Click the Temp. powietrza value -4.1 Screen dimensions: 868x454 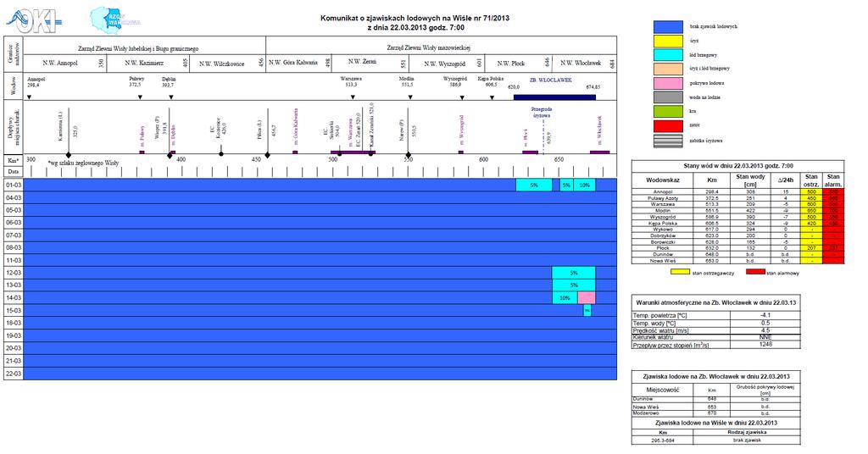pos(765,315)
